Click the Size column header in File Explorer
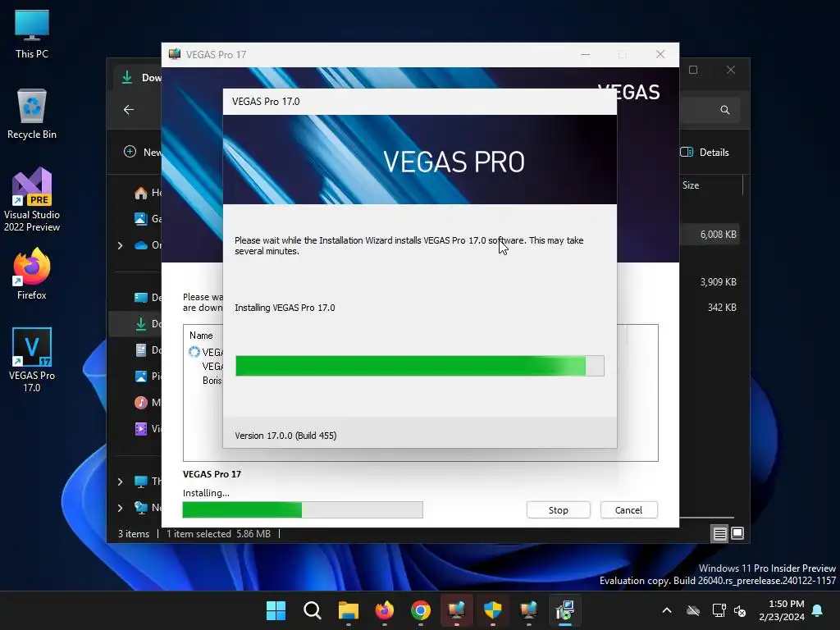The height and width of the screenshot is (630, 840). click(691, 185)
